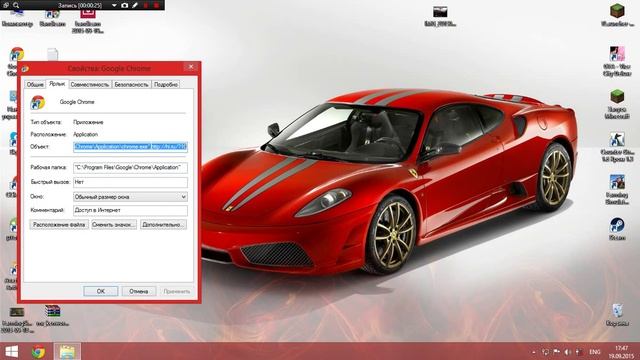The height and width of the screenshot is (360, 640).
Task: Click the Быстрый вызов field showing Нет
Action: point(130,182)
